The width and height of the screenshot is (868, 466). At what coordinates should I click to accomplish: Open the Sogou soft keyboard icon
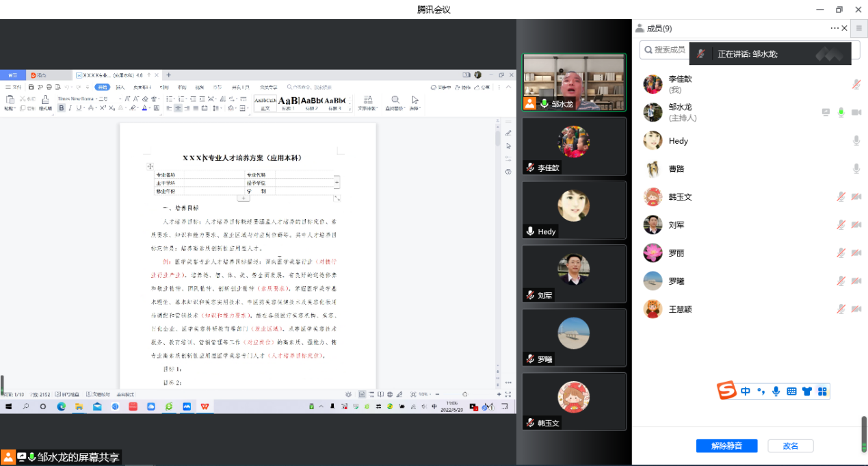tap(791, 391)
